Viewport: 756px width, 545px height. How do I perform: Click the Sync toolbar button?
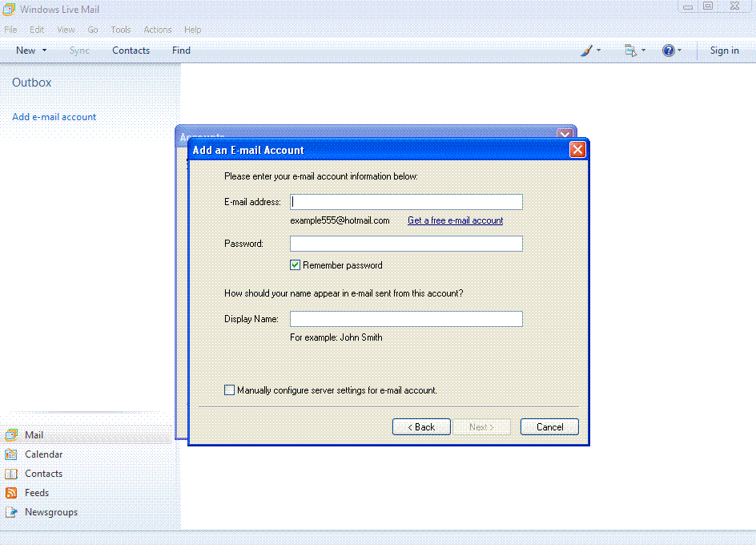79,50
